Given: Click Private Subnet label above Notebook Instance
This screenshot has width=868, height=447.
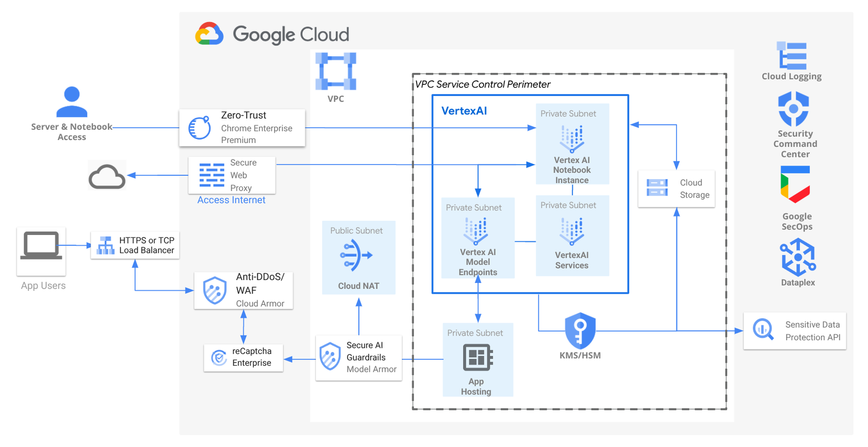Looking at the screenshot, I should (x=568, y=113).
